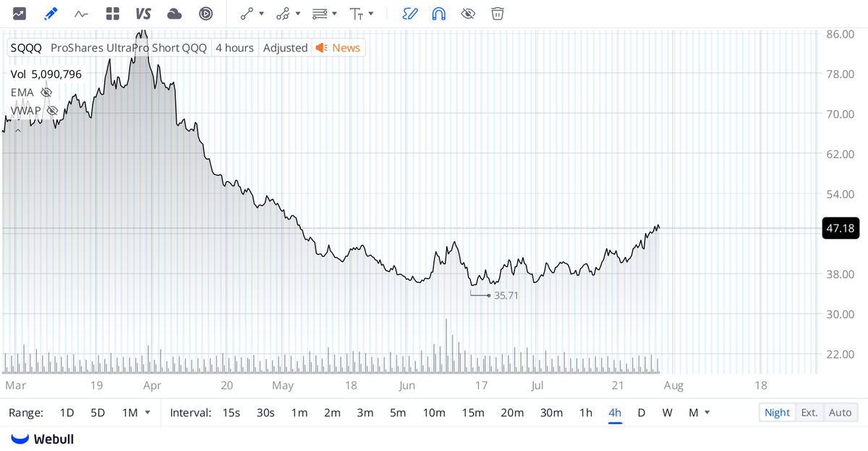Hide all drawings with eye icon
Screen dimensions: 868x451
[x=468, y=13]
